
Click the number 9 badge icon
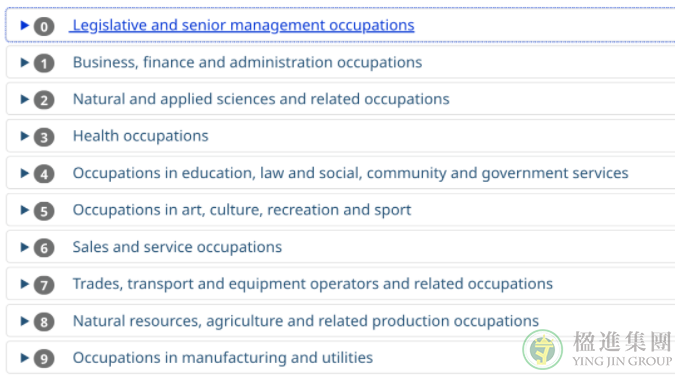(44, 359)
